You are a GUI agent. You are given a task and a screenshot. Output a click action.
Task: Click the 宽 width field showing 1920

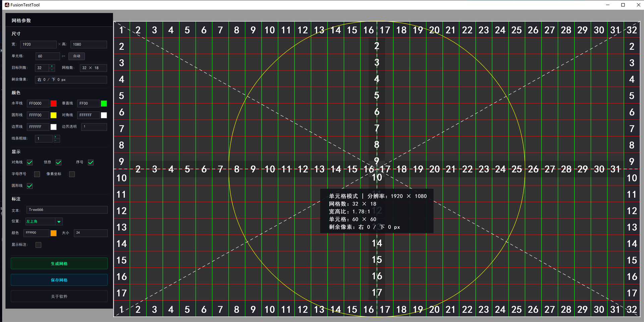pyautogui.click(x=38, y=45)
